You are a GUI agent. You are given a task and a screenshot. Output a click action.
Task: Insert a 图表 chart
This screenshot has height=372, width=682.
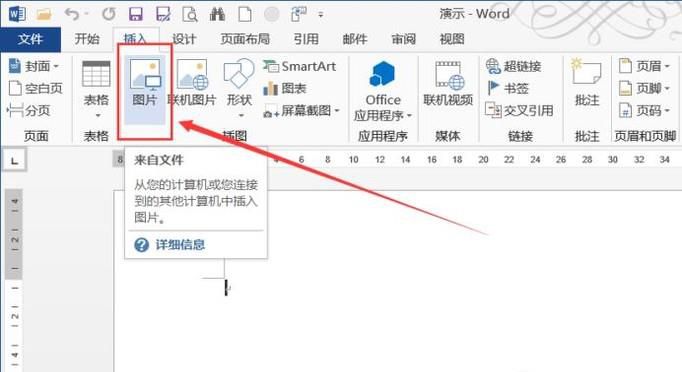pyautogui.click(x=285, y=88)
